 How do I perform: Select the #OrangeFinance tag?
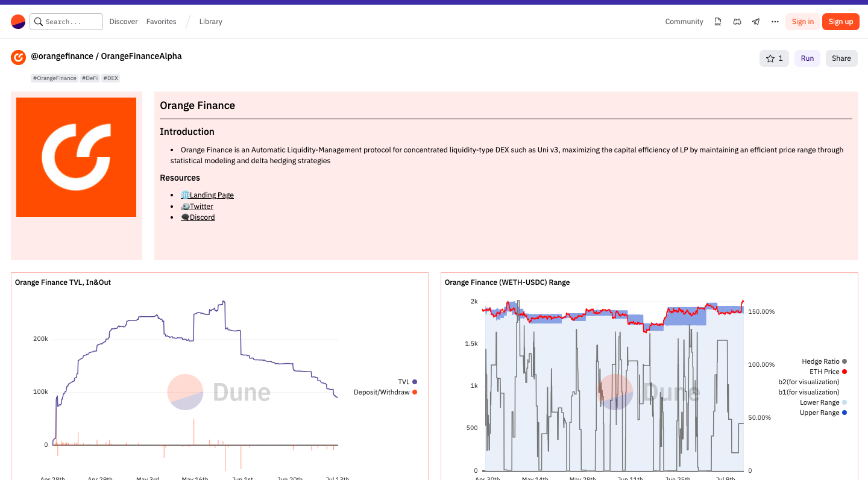tap(55, 78)
